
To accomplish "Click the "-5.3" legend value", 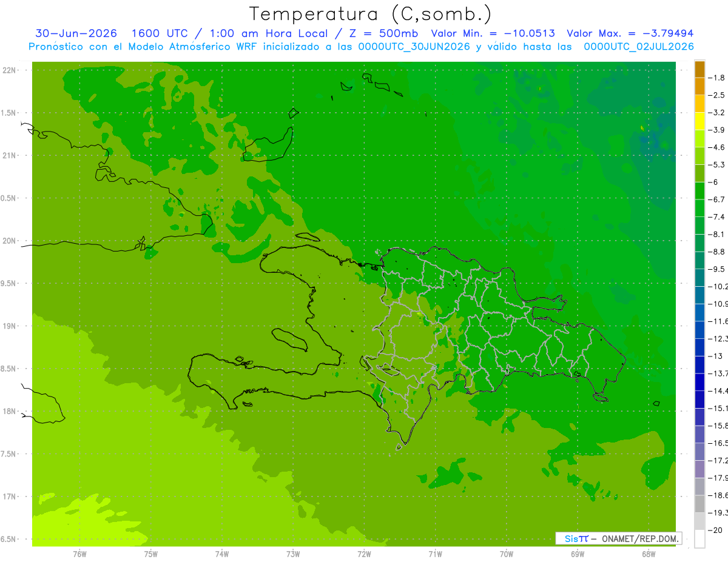I will click(716, 165).
